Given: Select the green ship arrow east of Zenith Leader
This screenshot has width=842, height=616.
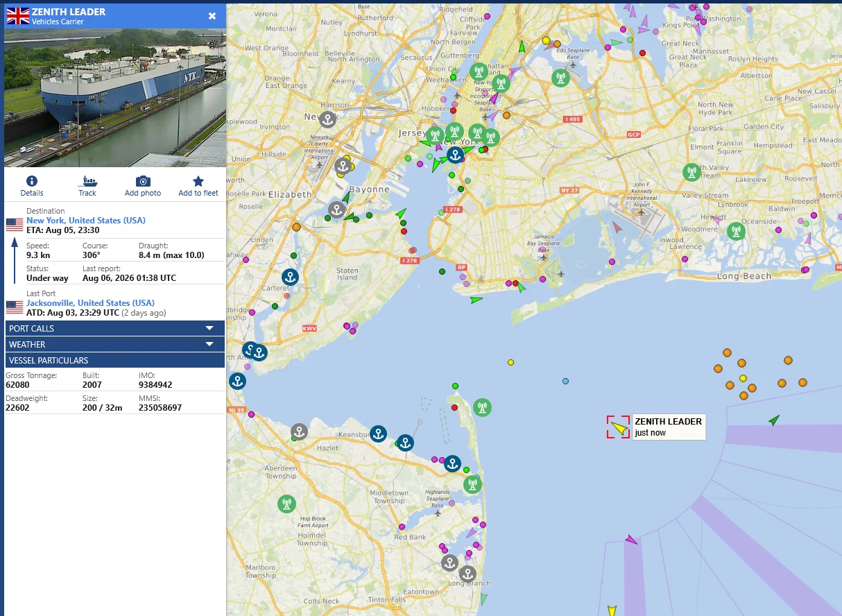Looking at the screenshot, I should pos(774,420).
